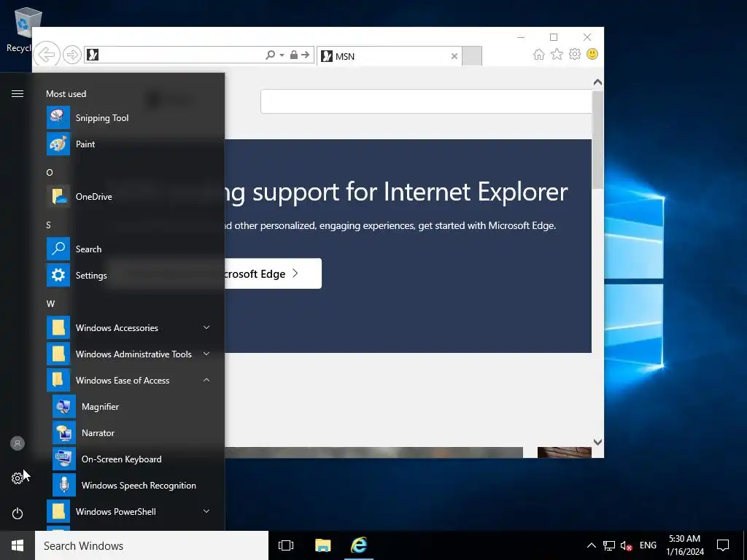The image size is (747, 560).
Task: Click the security lock icon in address bar
Action: pyautogui.click(x=294, y=55)
